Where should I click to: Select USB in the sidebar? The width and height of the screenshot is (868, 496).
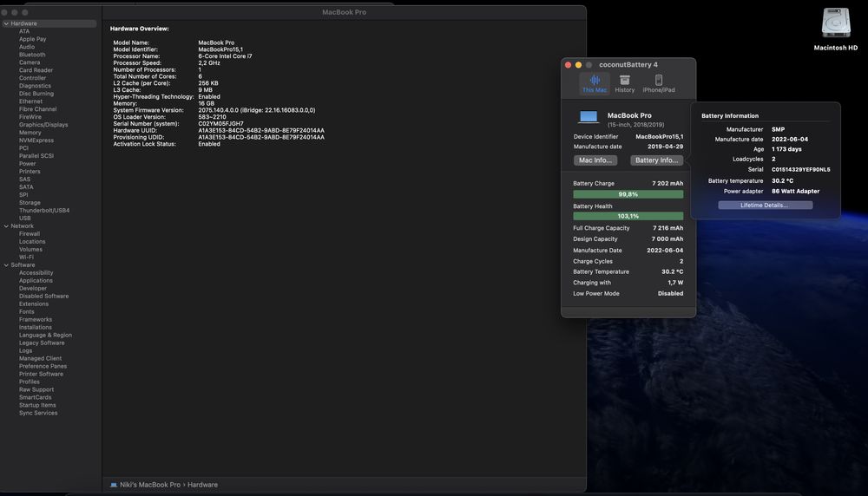25,218
